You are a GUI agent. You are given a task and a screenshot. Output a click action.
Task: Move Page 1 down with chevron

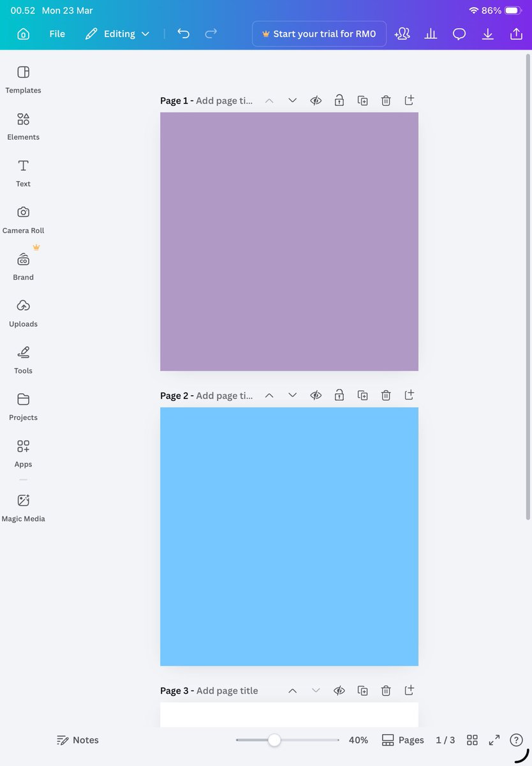(293, 100)
